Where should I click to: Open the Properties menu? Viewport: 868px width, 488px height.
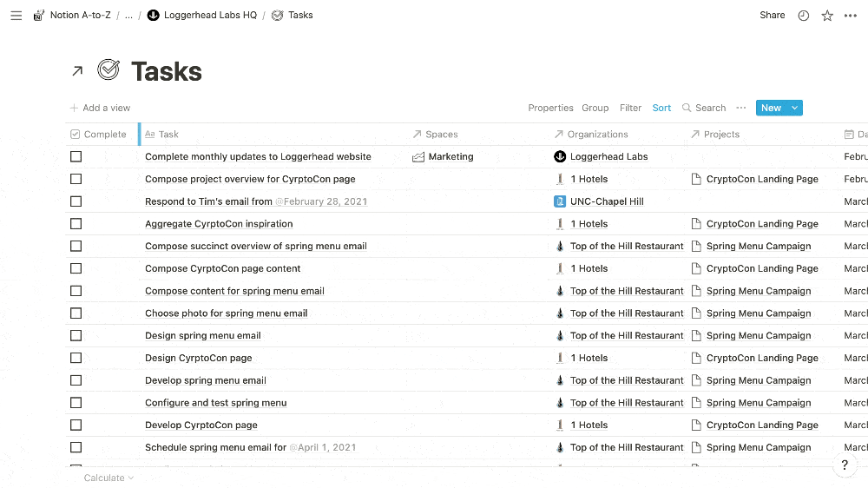(x=550, y=108)
